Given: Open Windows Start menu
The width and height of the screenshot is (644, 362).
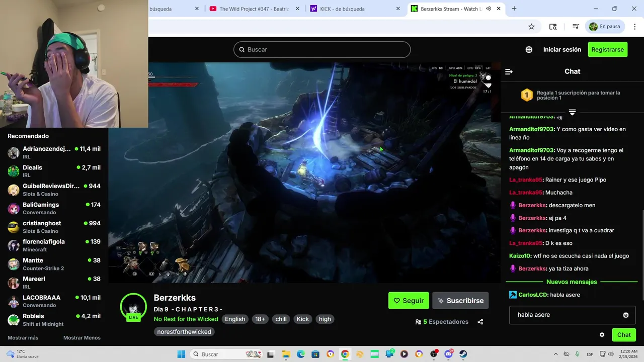Looking at the screenshot, I should [x=181, y=354].
